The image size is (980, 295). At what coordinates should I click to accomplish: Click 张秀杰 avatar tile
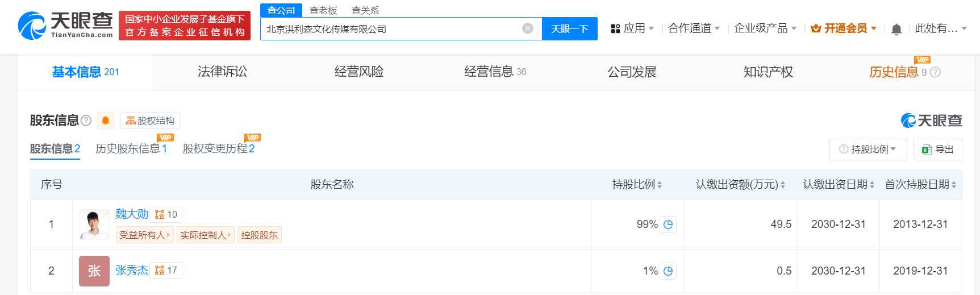94,271
